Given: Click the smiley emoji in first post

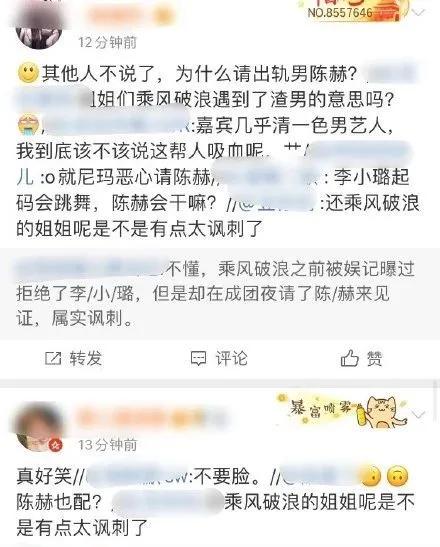Looking at the screenshot, I should (x=28, y=73).
